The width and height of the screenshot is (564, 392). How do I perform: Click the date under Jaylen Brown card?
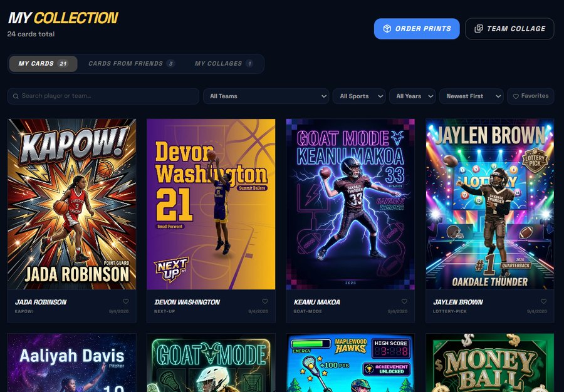pos(536,311)
